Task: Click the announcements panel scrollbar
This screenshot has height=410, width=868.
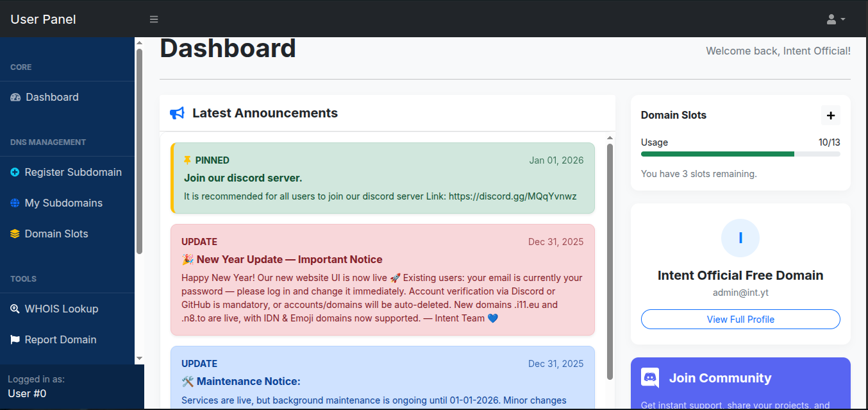Action: point(610,257)
